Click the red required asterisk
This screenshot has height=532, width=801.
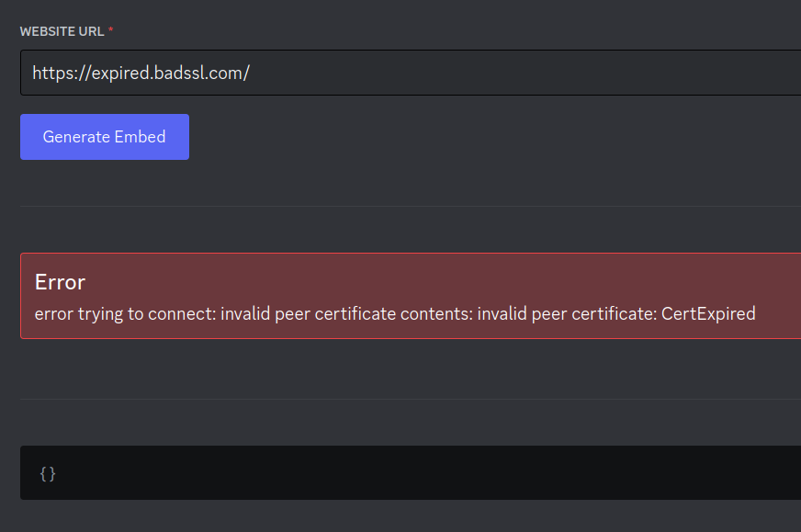pos(111,31)
